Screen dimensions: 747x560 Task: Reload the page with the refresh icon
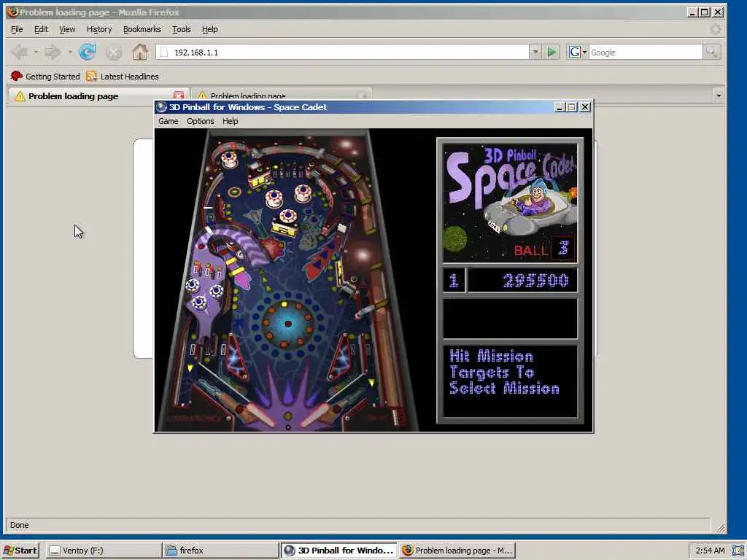click(88, 52)
